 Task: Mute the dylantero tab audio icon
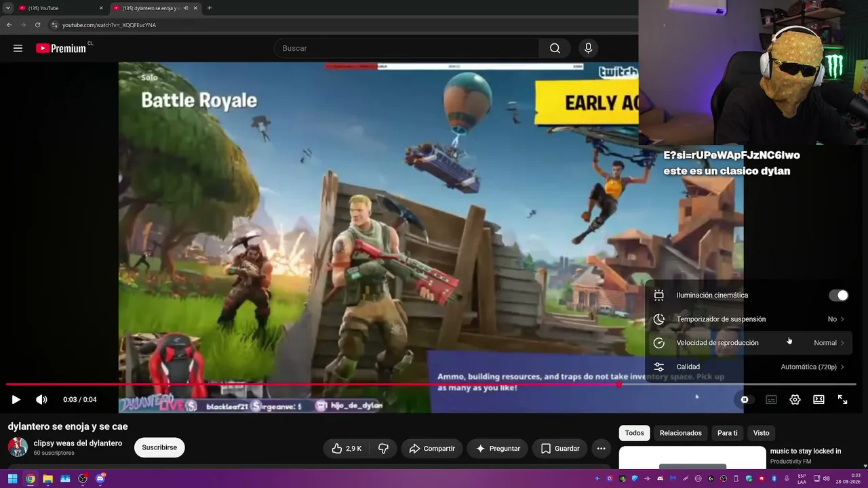pyautogui.click(x=185, y=8)
